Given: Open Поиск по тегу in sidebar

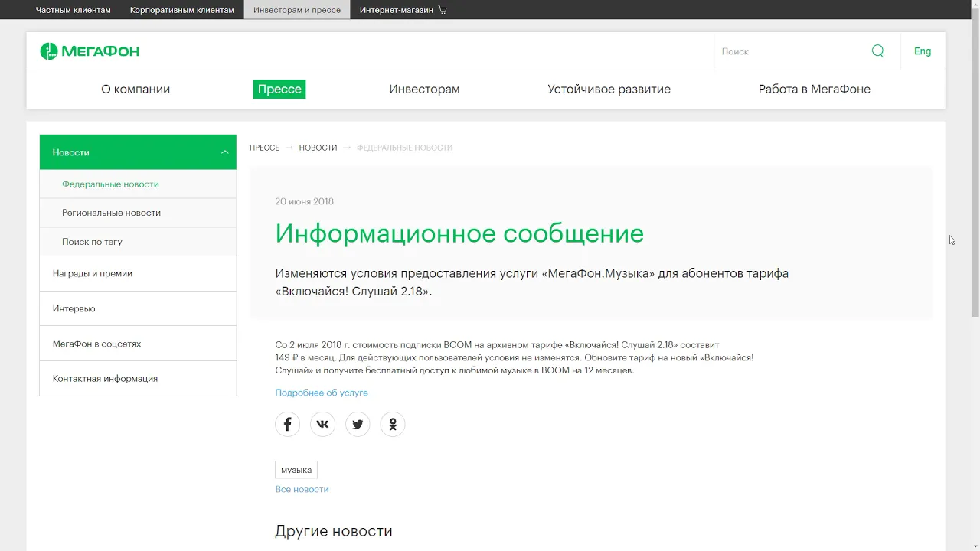Looking at the screenshot, I should pos(138,242).
